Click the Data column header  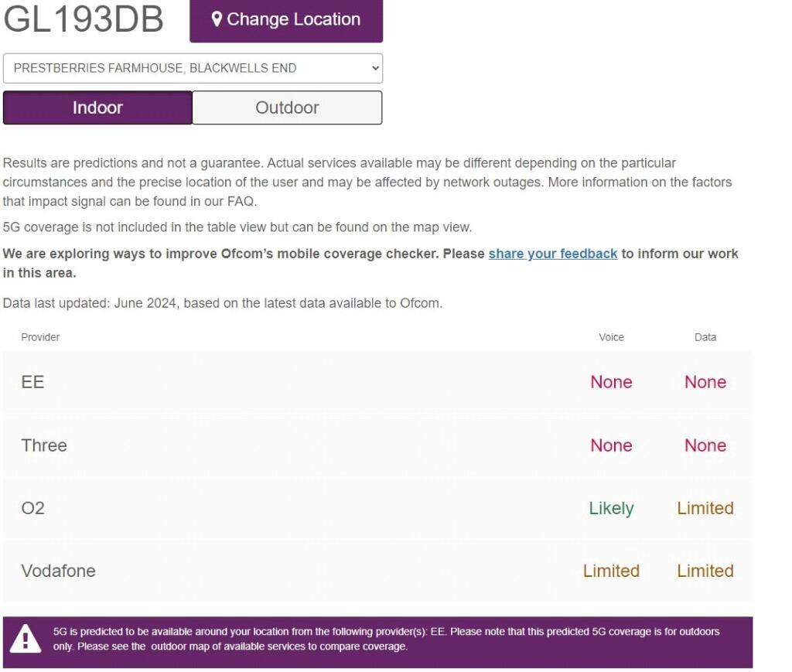coord(705,337)
